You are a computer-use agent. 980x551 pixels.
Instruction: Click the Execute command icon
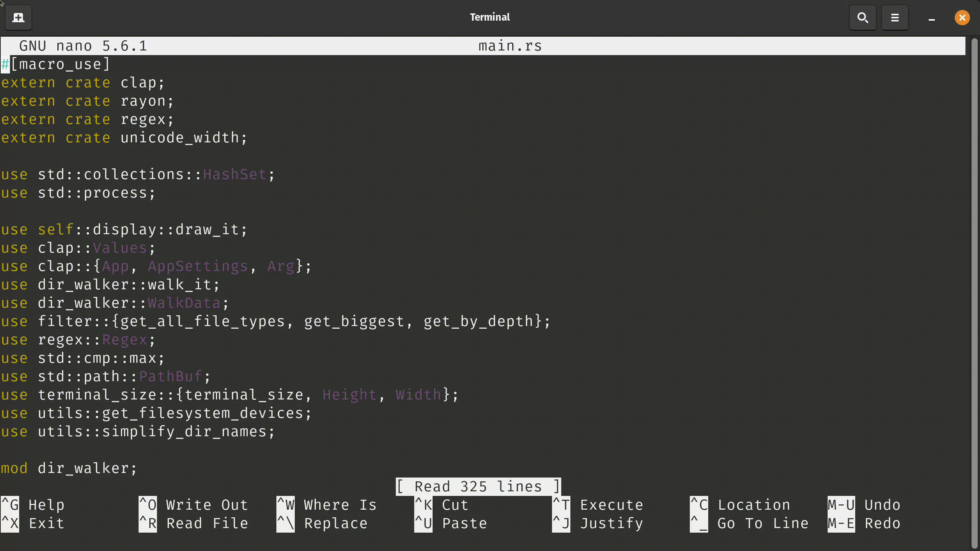click(x=562, y=505)
